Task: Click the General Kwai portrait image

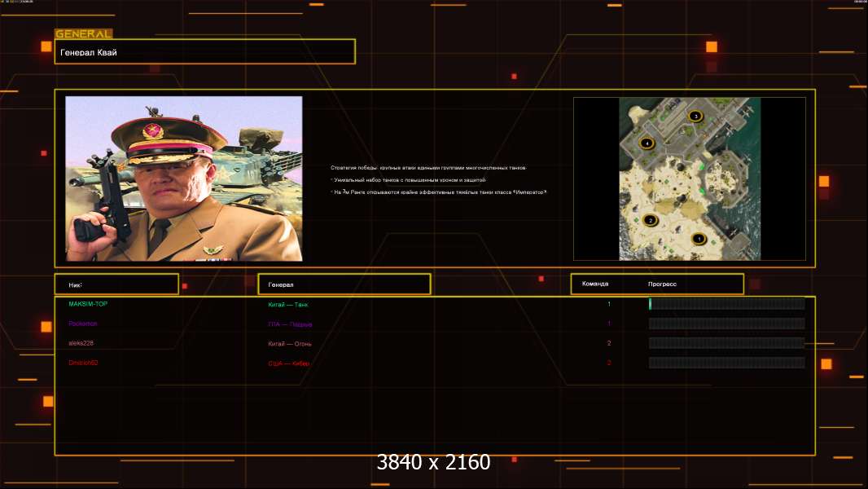Action: (184, 178)
